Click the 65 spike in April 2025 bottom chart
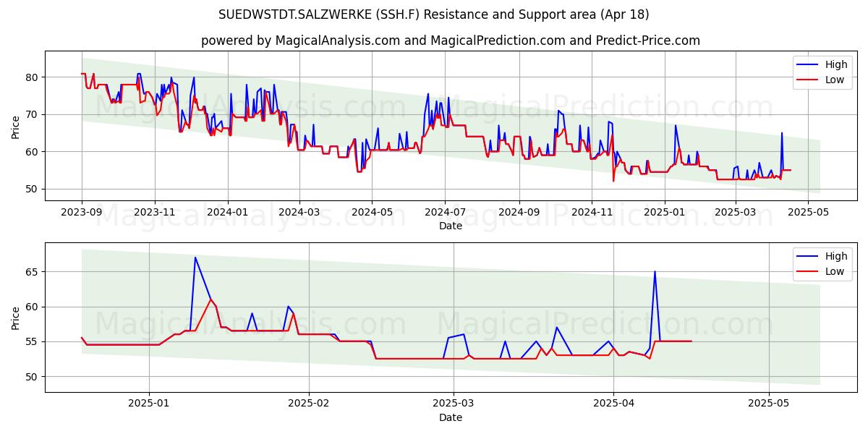868x434 pixels. [655, 272]
